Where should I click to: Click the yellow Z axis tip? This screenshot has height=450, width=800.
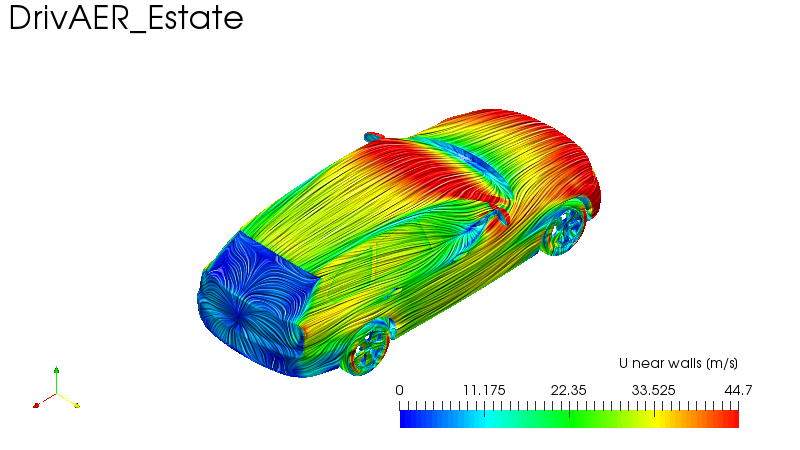[77, 406]
